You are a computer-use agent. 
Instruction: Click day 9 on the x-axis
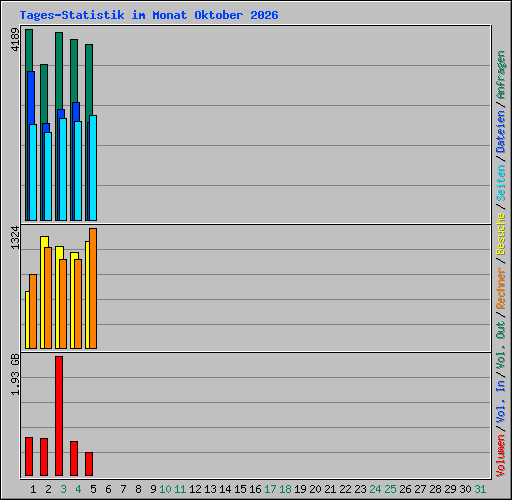(153, 489)
